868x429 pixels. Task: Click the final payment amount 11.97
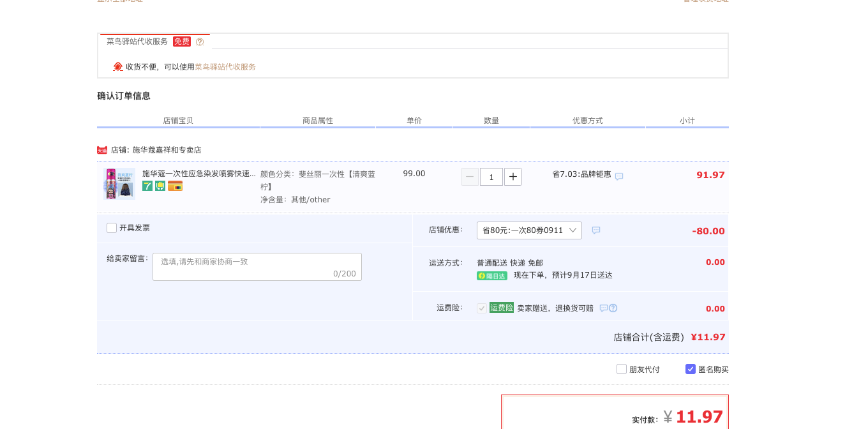700,417
